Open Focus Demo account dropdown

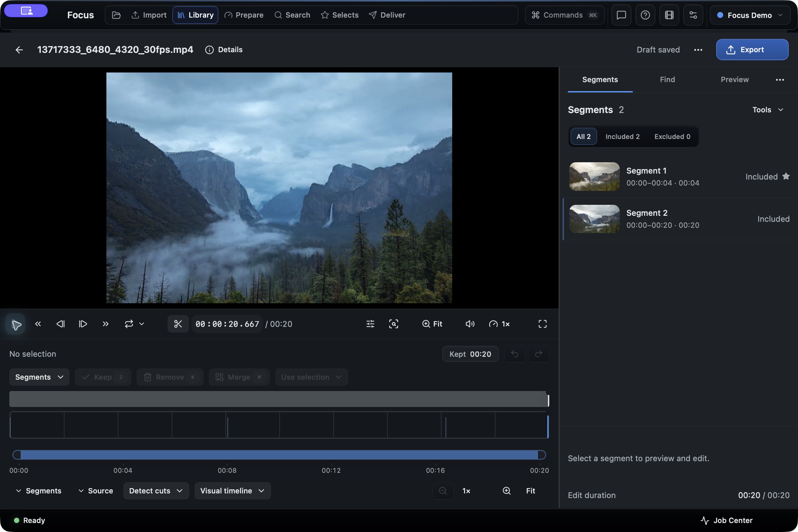click(x=750, y=15)
